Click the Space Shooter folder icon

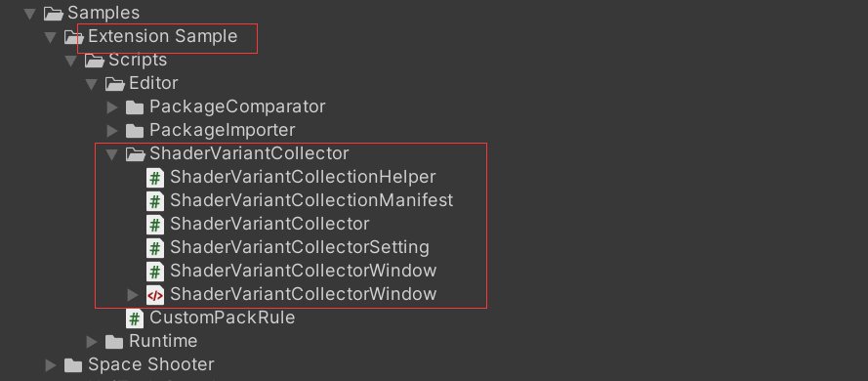pyautogui.click(x=73, y=365)
